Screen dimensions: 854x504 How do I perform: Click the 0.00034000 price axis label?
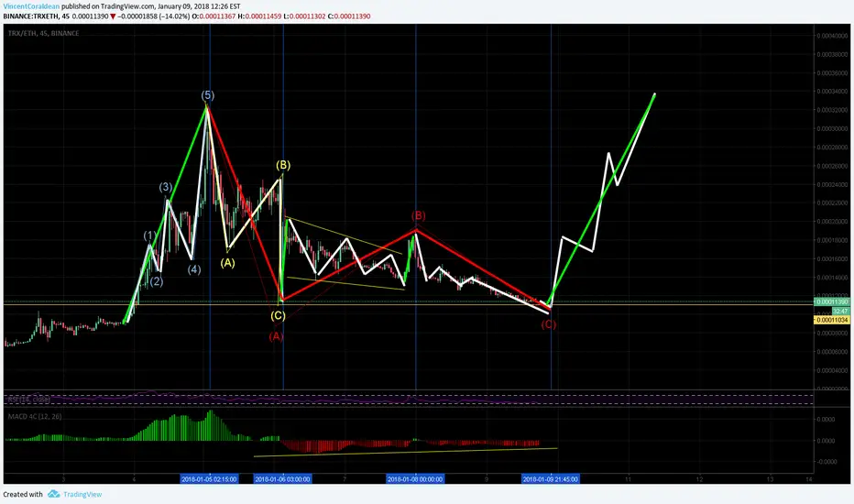(x=832, y=92)
